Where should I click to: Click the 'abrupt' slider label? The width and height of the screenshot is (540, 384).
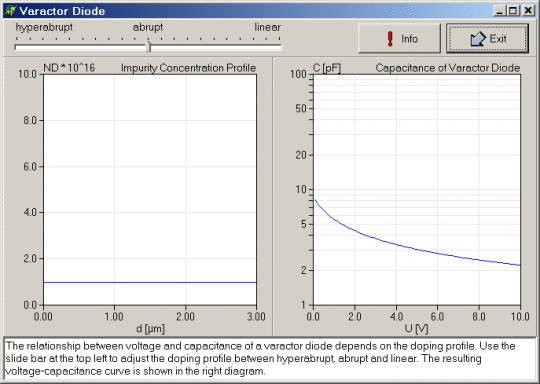pos(148,27)
